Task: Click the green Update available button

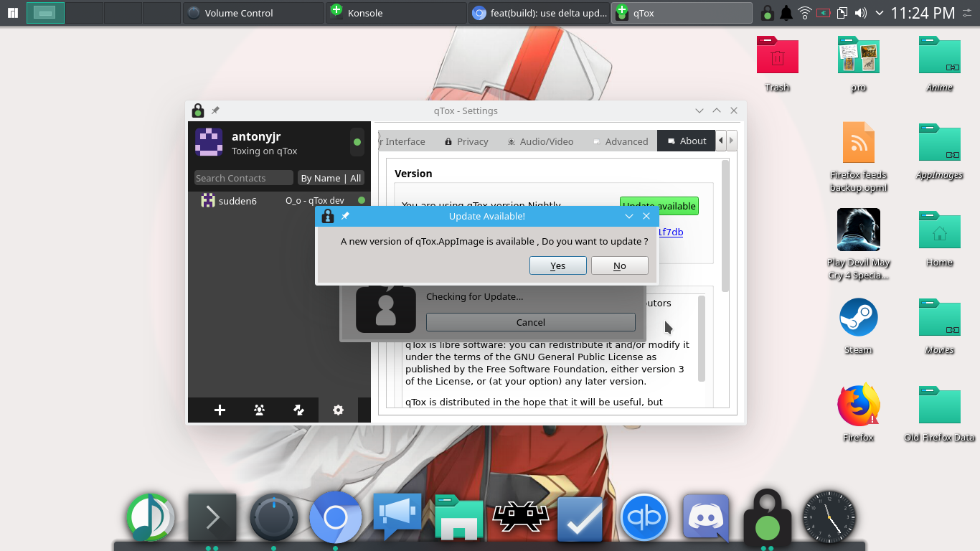Action: point(659,206)
